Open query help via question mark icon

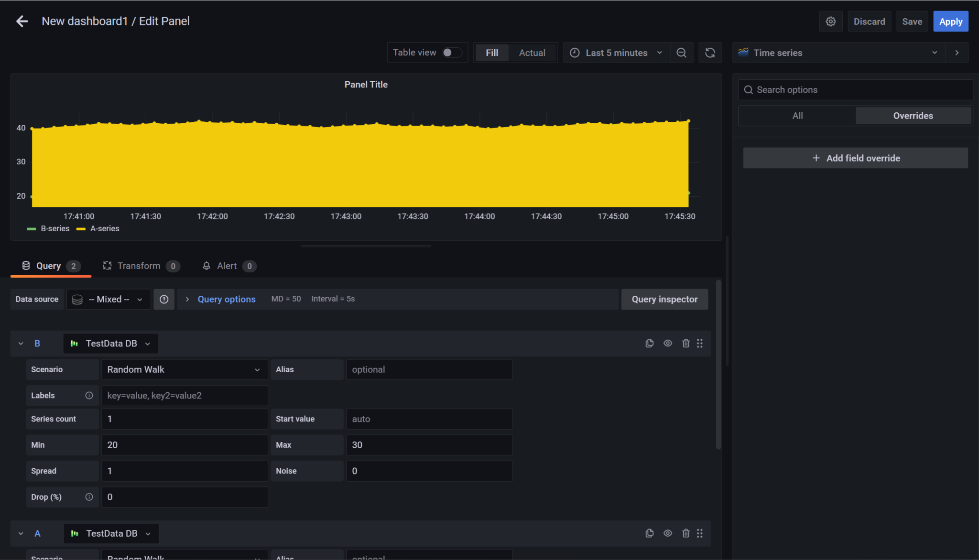click(x=164, y=299)
